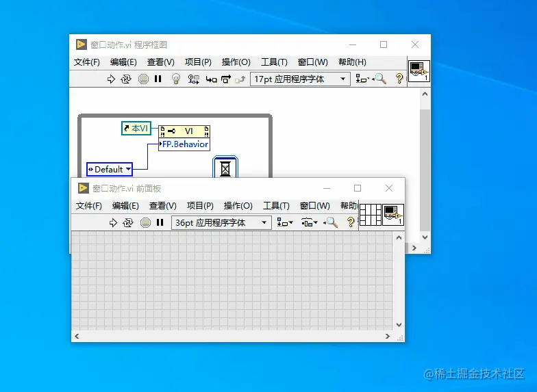Select the 本VI reference node
The height and width of the screenshot is (392, 537).
[136, 129]
